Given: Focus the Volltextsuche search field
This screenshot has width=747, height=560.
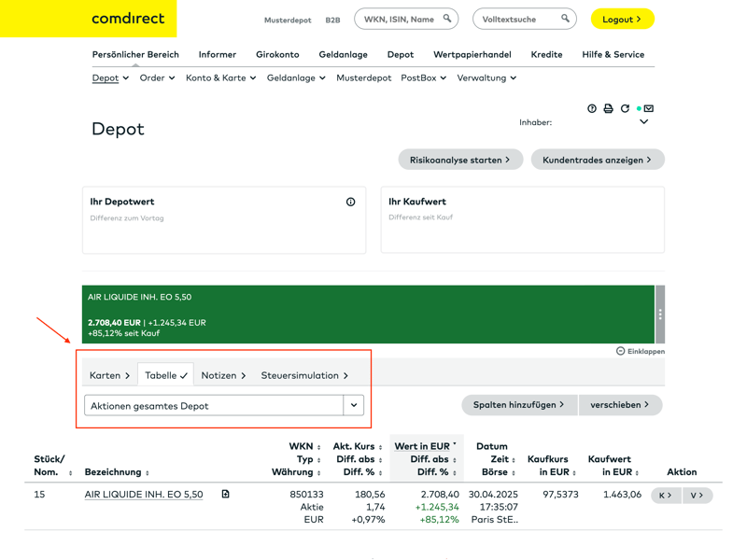Looking at the screenshot, I should pyautogui.click(x=525, y=19).
